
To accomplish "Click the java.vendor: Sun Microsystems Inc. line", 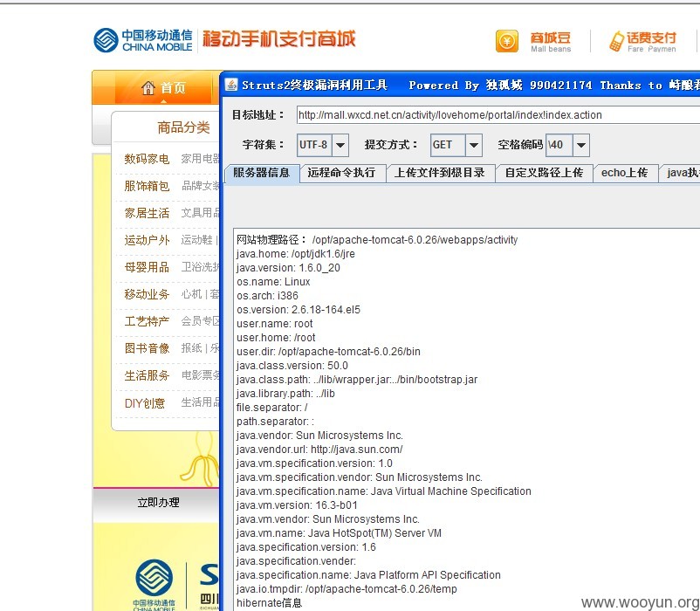I will click(319, 436).
